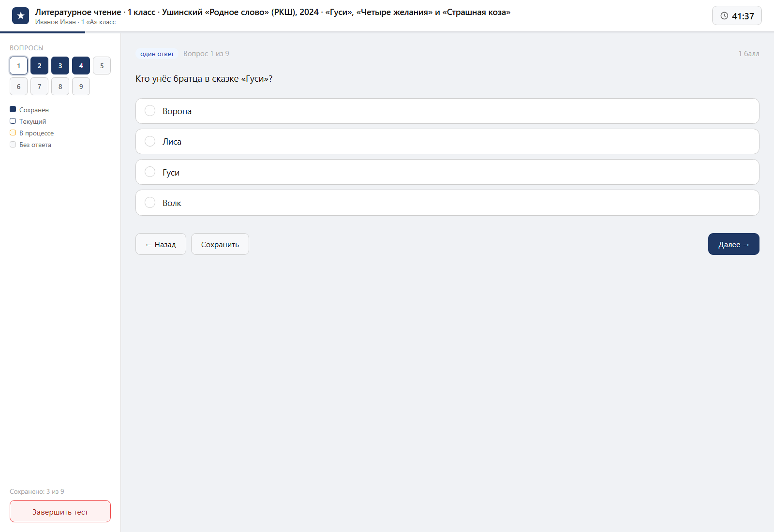The image size is (774, 532).
Task: Go to question 1
Action: (x=18, y=66)
